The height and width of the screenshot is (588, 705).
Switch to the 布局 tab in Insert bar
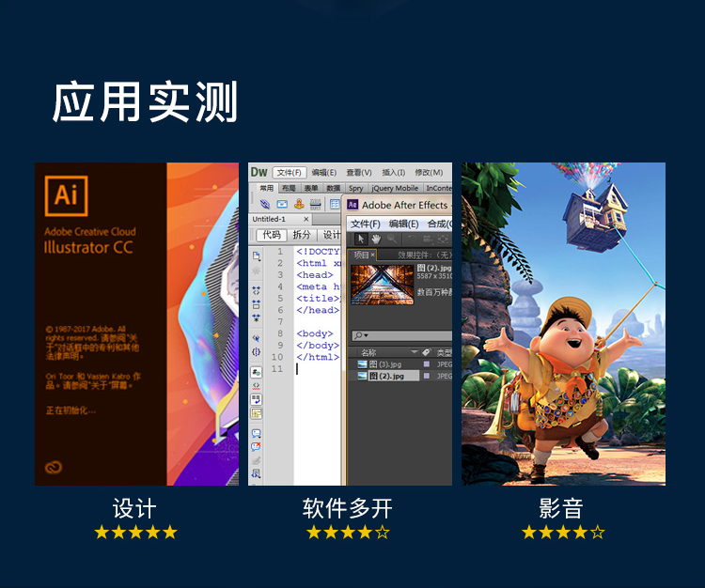tap(289, 188)
